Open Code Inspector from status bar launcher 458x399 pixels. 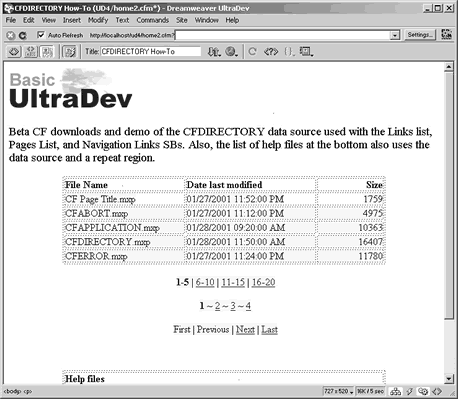point(437,391)
